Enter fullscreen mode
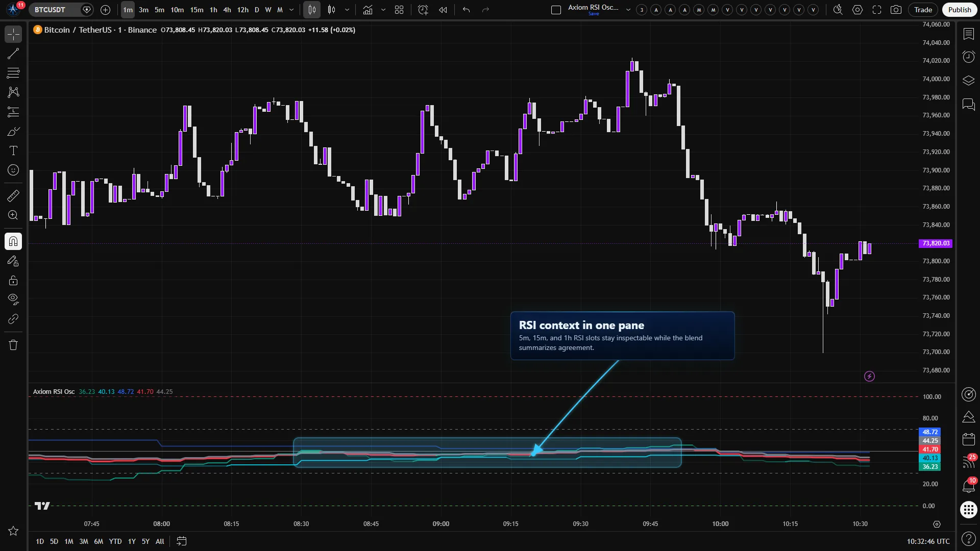 click(x=877, y=10)
